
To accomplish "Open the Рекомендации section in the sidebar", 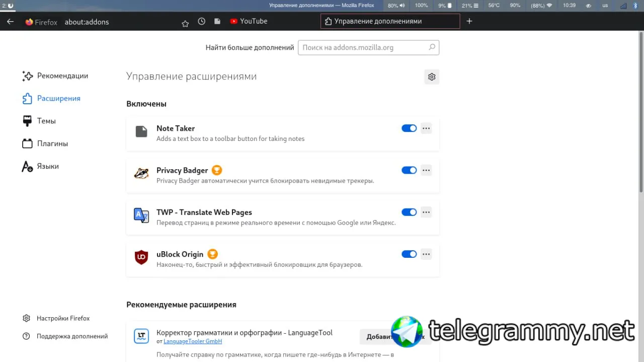I will tap(55, 76).
